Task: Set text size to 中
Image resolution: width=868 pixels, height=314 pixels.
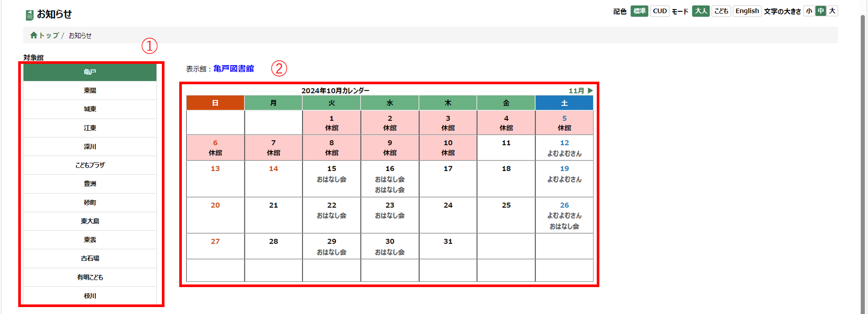Action: (x=821, y=11)
